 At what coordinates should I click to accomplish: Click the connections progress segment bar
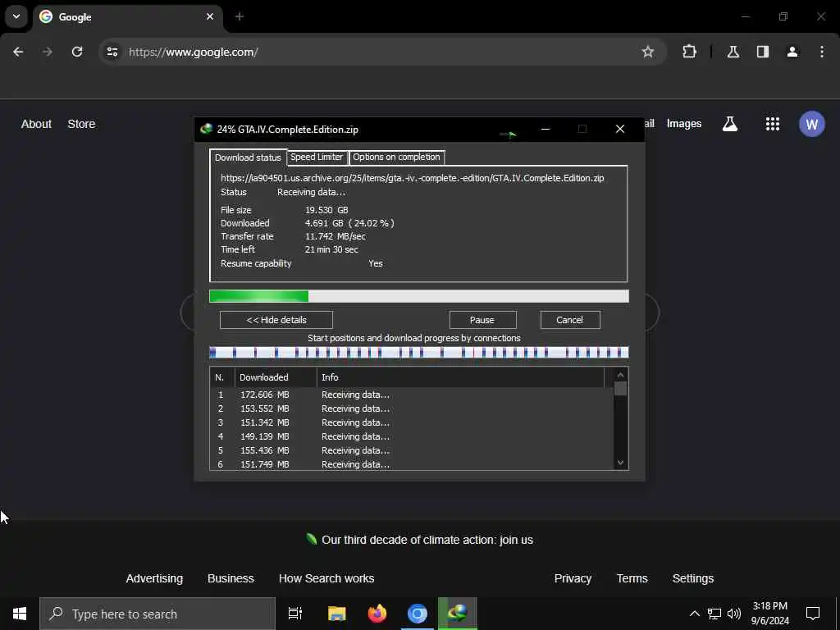419,353
